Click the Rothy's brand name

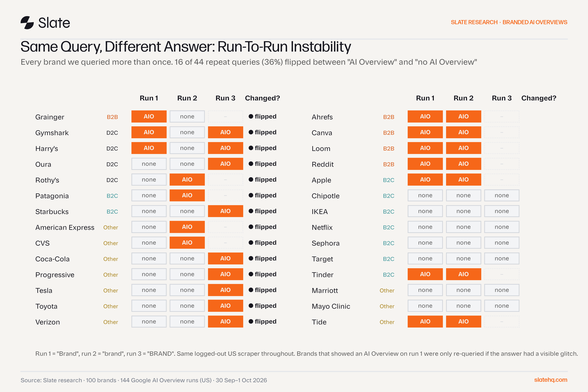click(47, 180)
